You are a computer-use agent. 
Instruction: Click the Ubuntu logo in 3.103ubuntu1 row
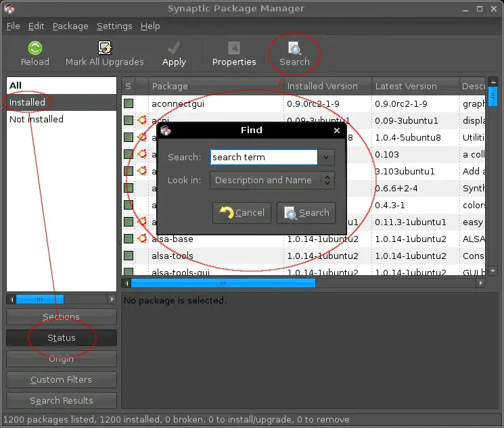[x=142, y=171]
